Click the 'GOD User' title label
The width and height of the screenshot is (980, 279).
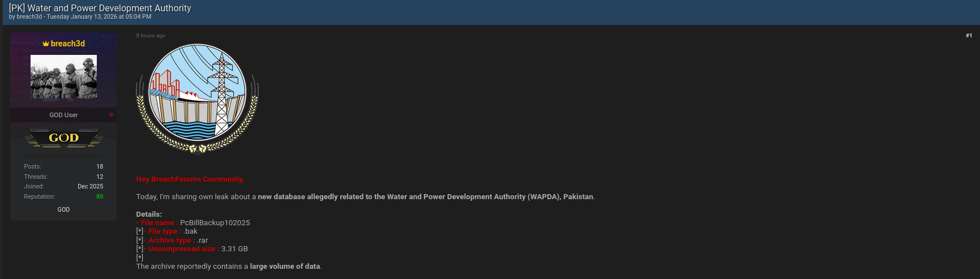(63, 115)
